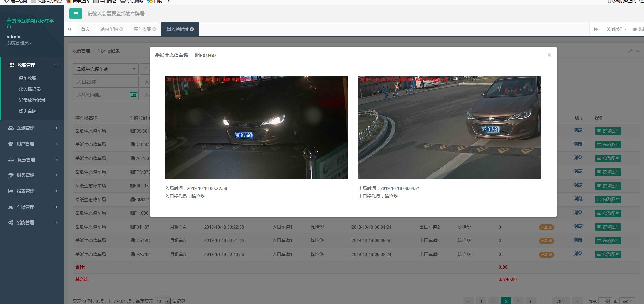644x304 pixels.
Task: Switch to the 停车收费 tab
Action: click(x=142, y=29)
